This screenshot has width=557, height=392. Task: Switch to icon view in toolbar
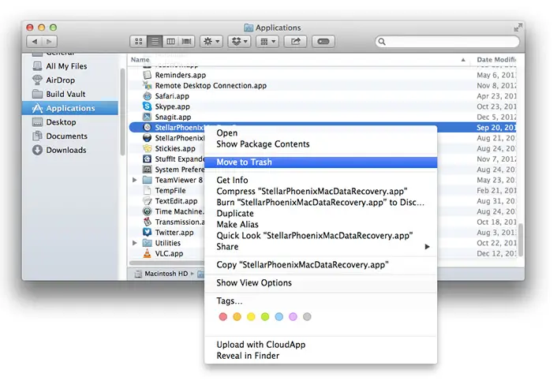[139, 41]
